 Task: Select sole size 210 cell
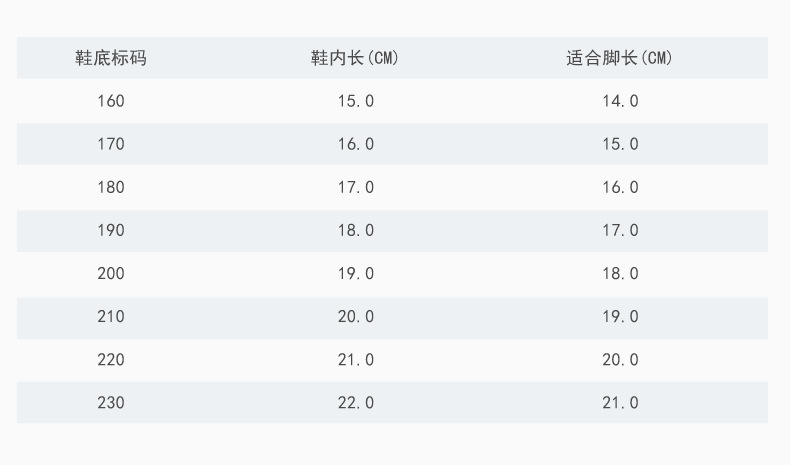click(111, 316)
